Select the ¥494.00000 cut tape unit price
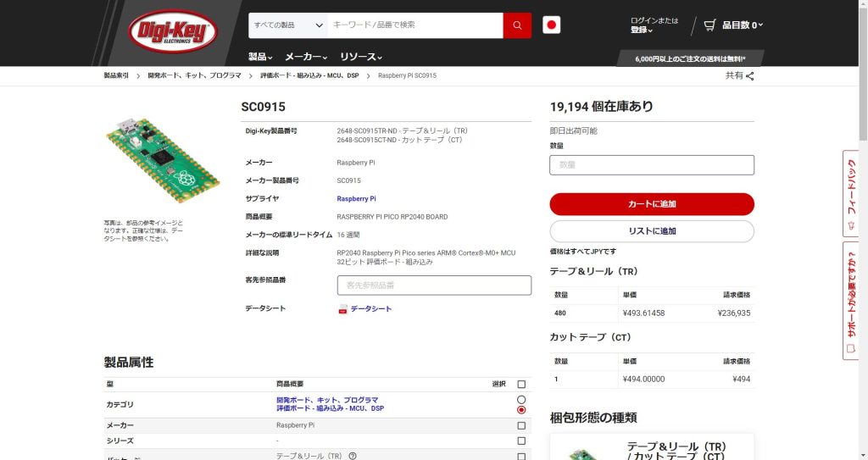This screenshot has height=460, width=868. (x=643, y=380)
